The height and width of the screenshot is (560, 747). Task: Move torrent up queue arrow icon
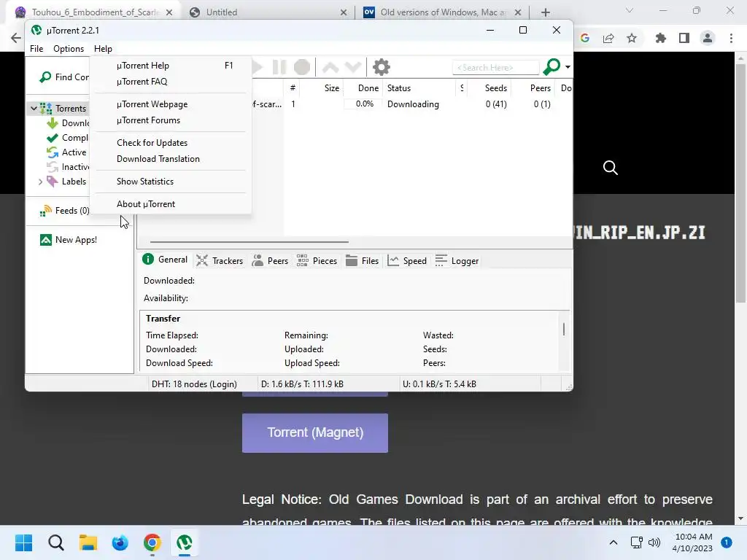point(330,67)
